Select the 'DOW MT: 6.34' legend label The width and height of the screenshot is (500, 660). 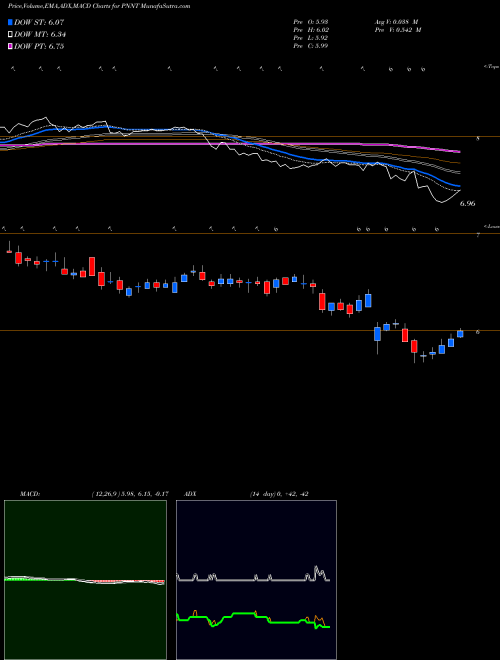click(x=40, y=35)
